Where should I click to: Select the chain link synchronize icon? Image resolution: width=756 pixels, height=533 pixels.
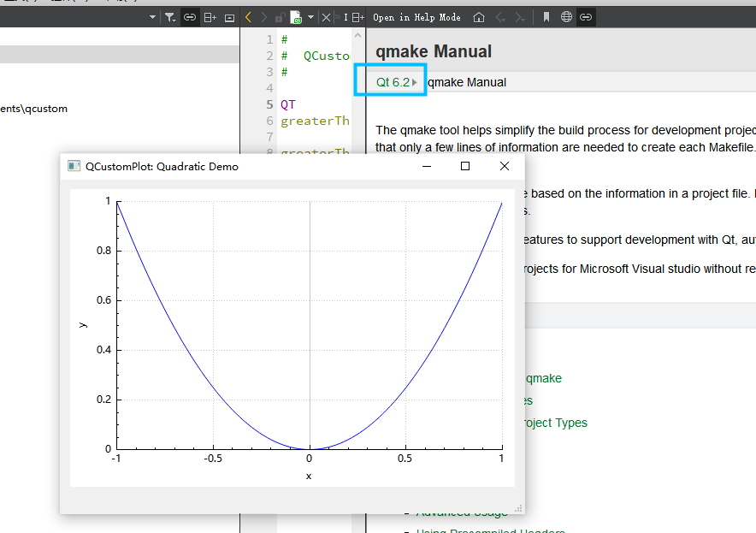[190, 17]
